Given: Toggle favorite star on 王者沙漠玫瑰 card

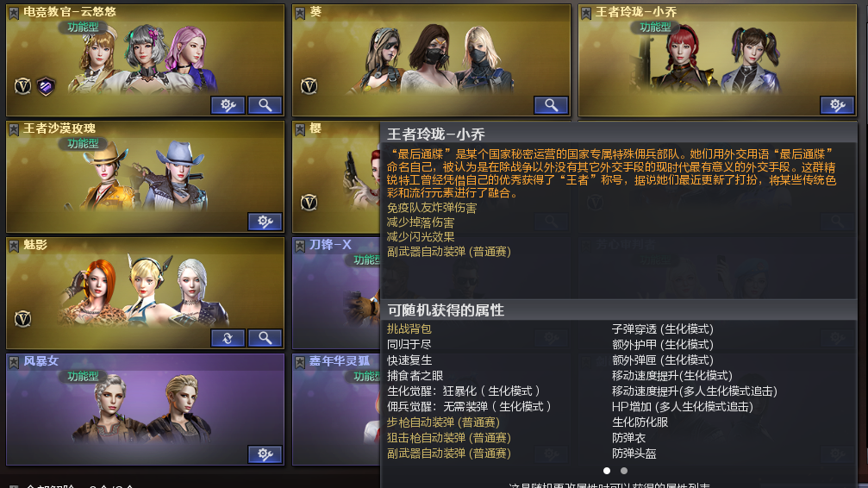Looking at the screenshot, I should pos(14,129).
